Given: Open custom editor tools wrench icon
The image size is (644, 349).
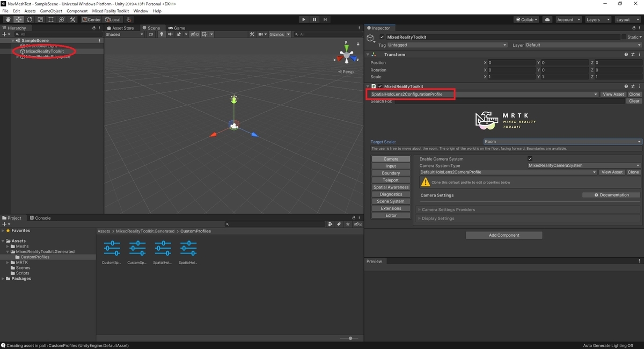Looking at the screenshot, I should (x=73, y=19).
